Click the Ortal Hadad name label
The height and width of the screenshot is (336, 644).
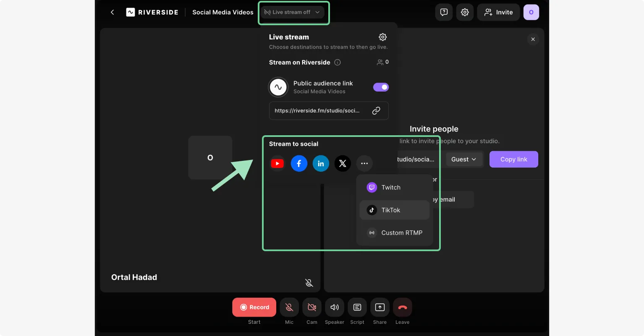(x=134, y=277)
